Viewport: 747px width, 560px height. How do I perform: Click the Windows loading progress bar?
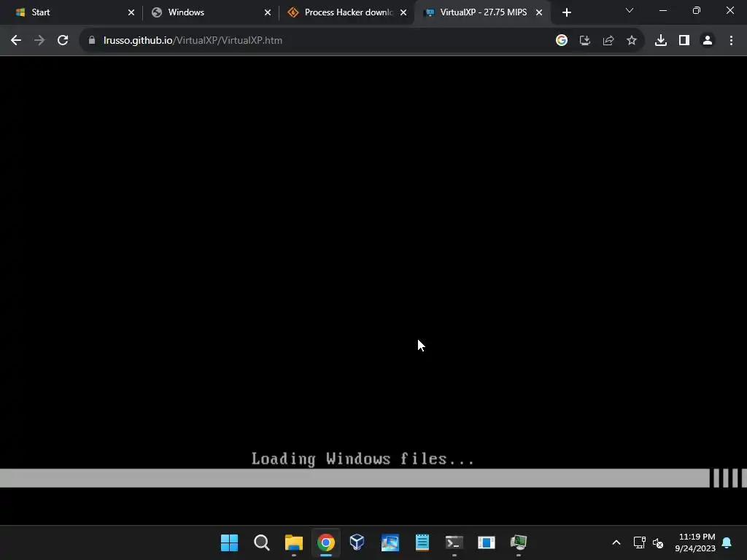click(373, 478)
